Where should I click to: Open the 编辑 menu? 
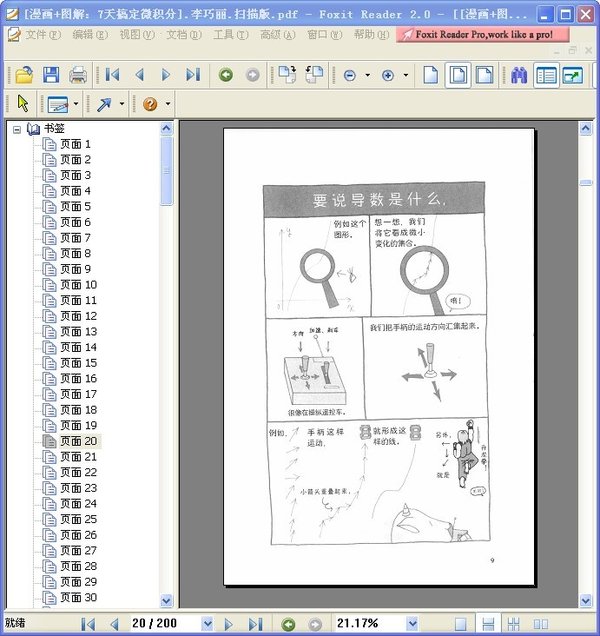point(90,35)
